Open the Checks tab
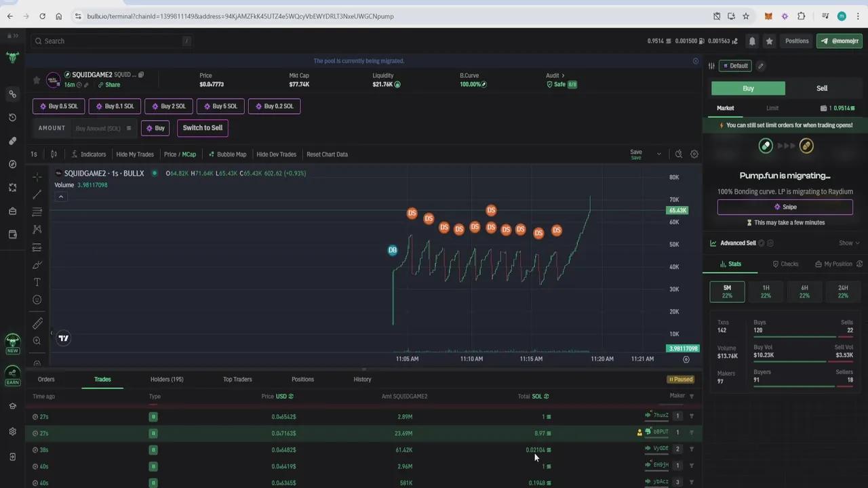868x488 pixels. tap(785, 264)
